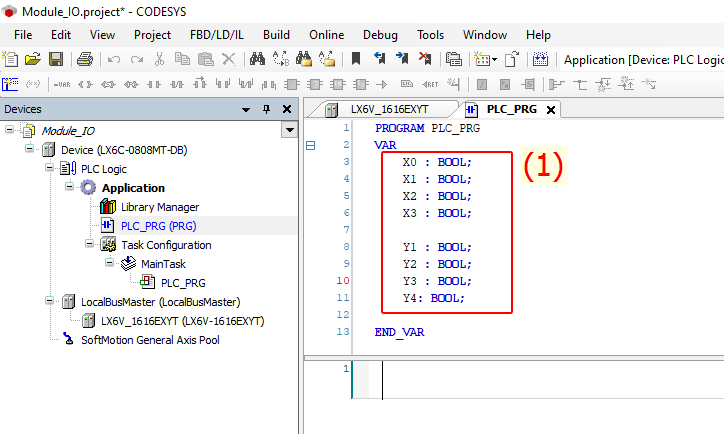This screenshot has width=724, height=434.
Task: Click the New file toolbar icon
Action: (x=12, y=60)
